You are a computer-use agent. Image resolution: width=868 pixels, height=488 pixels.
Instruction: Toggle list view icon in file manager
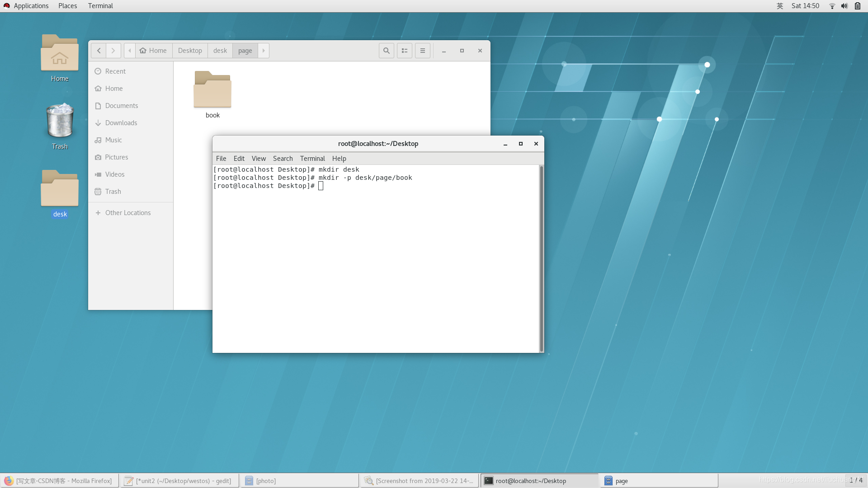(x=405, y=51)
